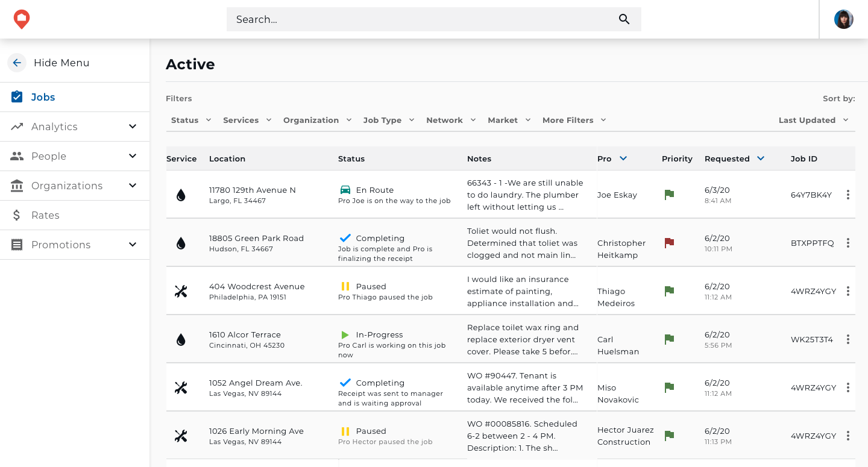Click the wrench icon for 404 Woodcrest Avenue
Viewport: 868px width, 467px height.
point(181,292)
